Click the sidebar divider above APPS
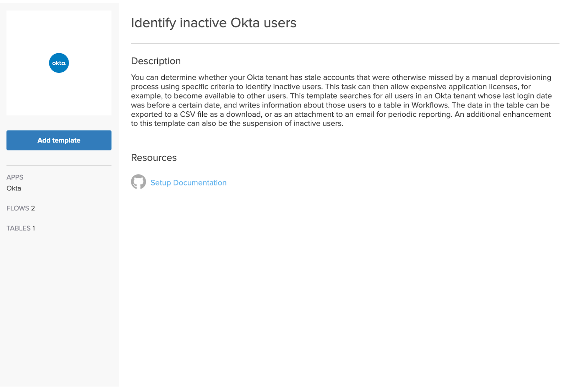The height and width of the screenshot is (392, 568). 59,165
